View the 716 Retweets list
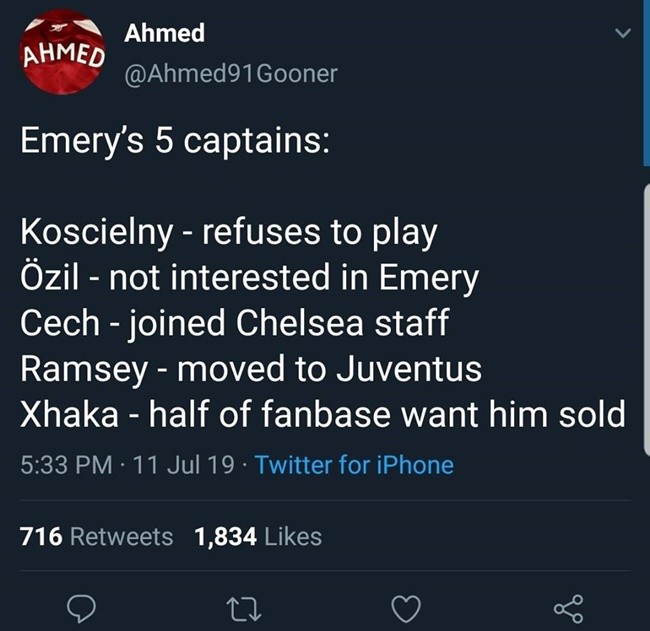This screenshot has height=631, width=650. coord(97,537)
